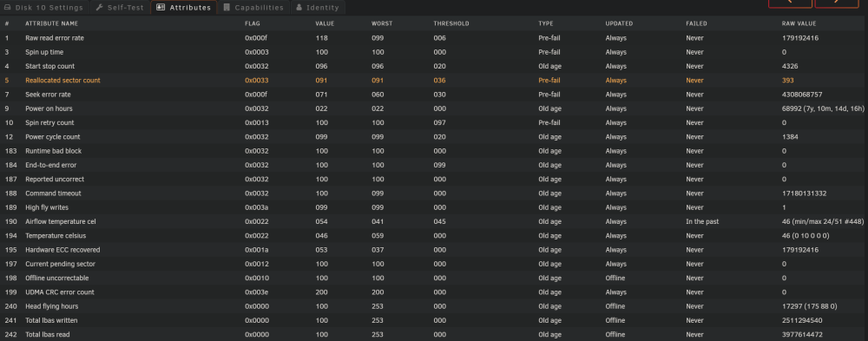Select the highlighted Reallocated sector count row
This screenshot has width=868, height=341.
[x=434, y=81]
